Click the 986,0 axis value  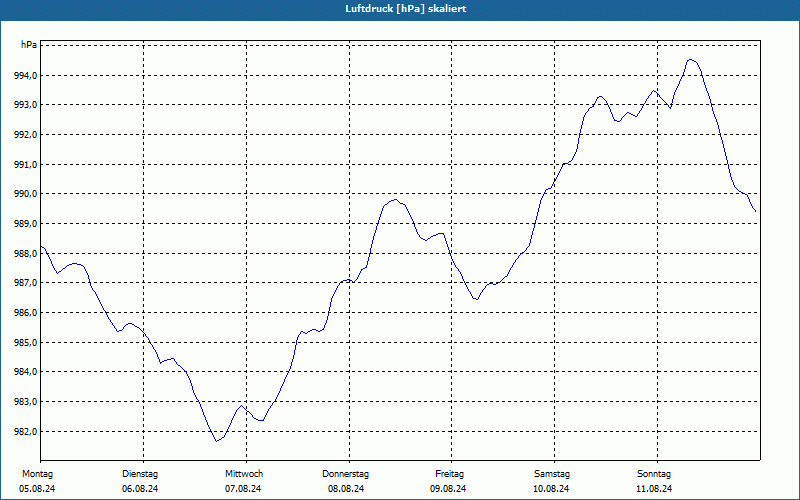click(25, 312)
